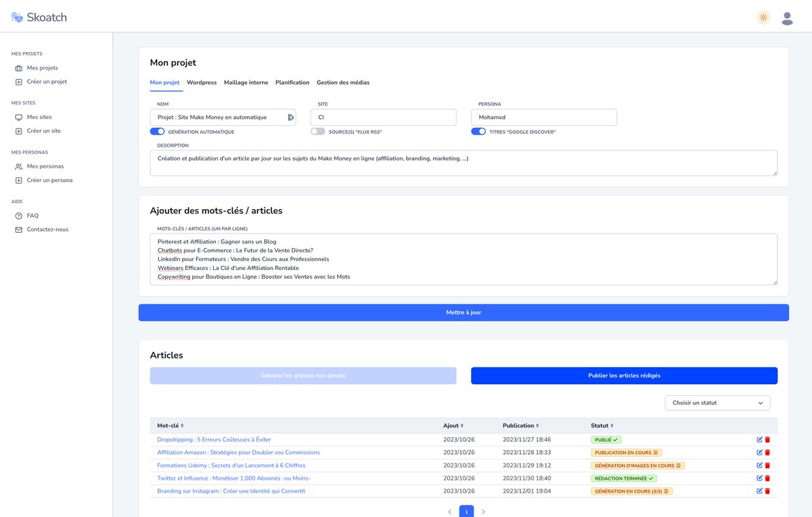The image size is (812, 517).
Task: Click the Créer un projet plus icon
Action: [19, 82]
